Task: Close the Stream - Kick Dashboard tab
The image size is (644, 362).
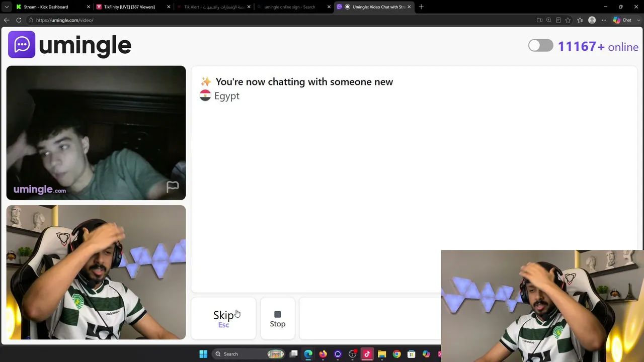Action: [x=89, y=7]
